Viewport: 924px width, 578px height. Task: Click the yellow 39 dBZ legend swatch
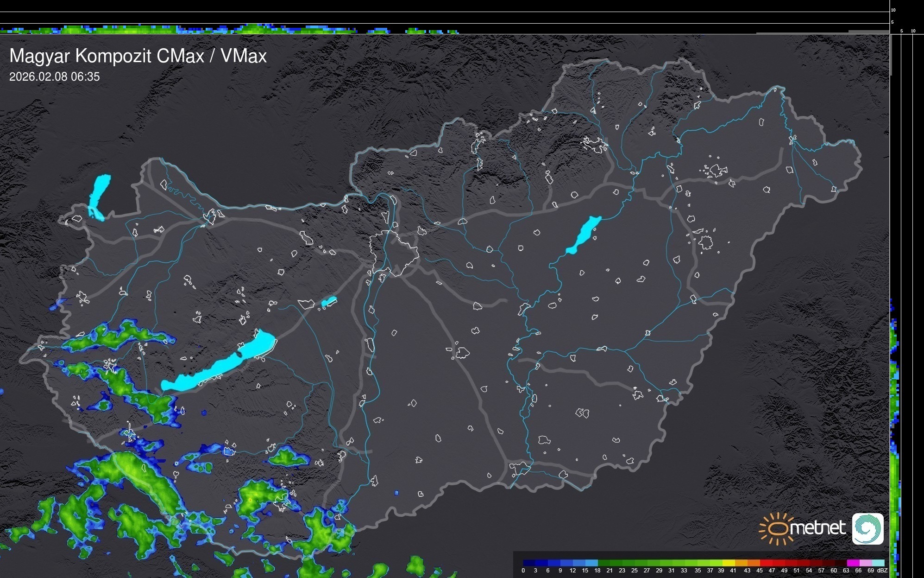[x=729, y=563]
